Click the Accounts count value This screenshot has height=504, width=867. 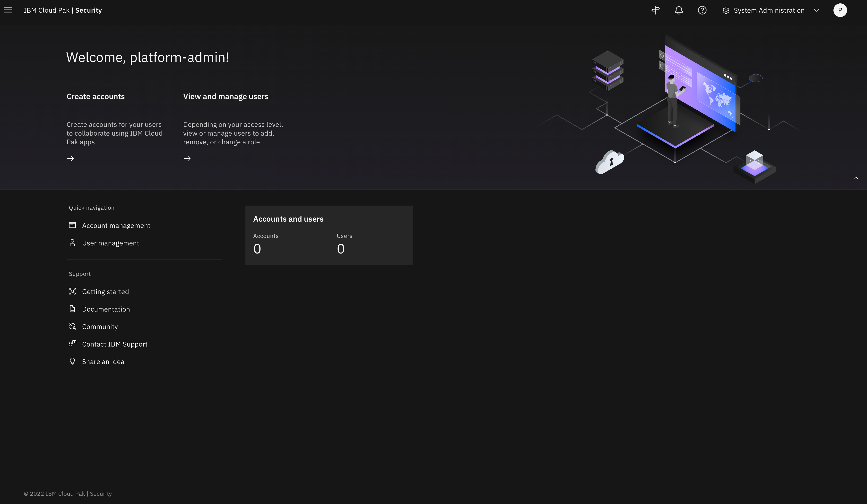coord(257,249)
